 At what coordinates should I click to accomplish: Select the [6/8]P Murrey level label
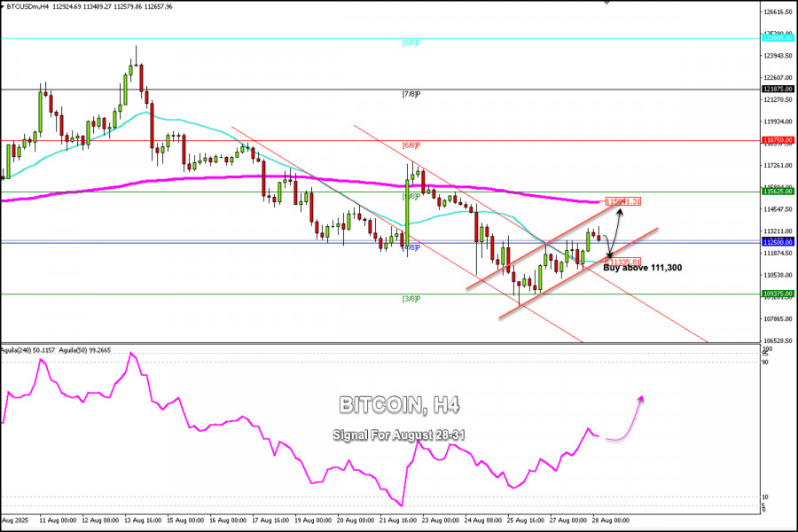pyautogui.click(x=411, y=145)
